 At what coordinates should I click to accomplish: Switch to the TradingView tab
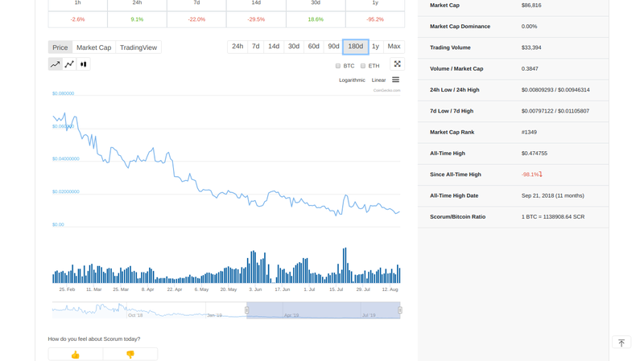[x=138, y=47]
